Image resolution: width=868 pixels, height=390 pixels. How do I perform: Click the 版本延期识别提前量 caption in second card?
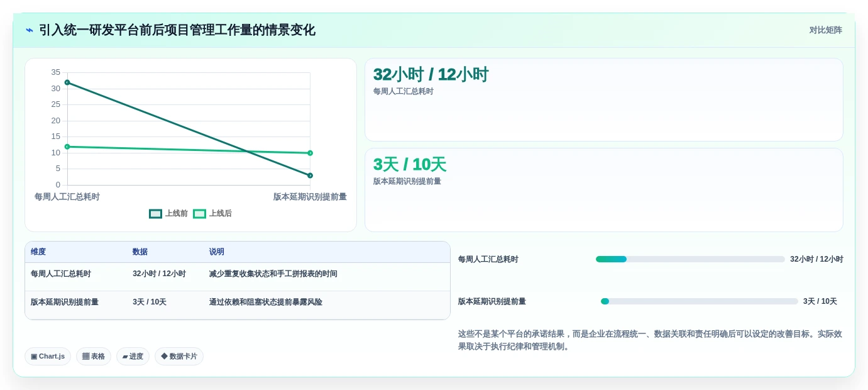pyautogui.click(x=407, y=181)
